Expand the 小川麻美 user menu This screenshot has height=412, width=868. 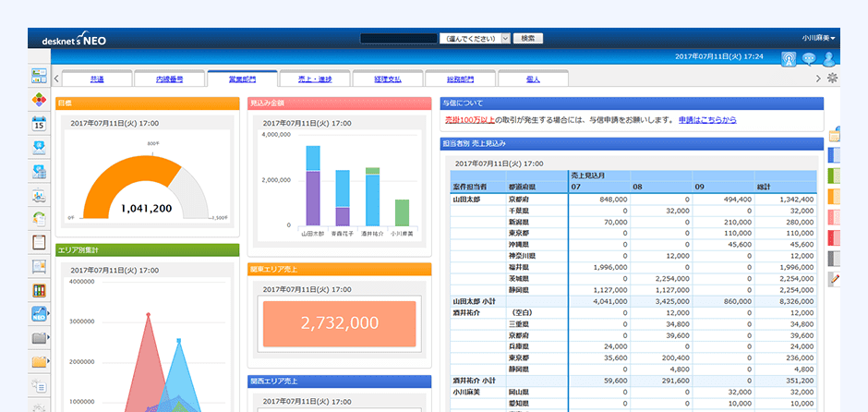[818, 39]
